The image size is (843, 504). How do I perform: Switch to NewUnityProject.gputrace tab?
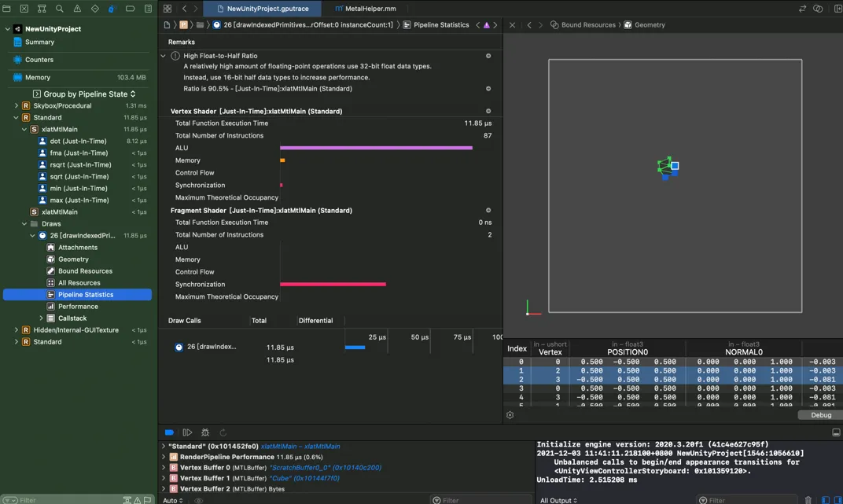click(263, 9)
